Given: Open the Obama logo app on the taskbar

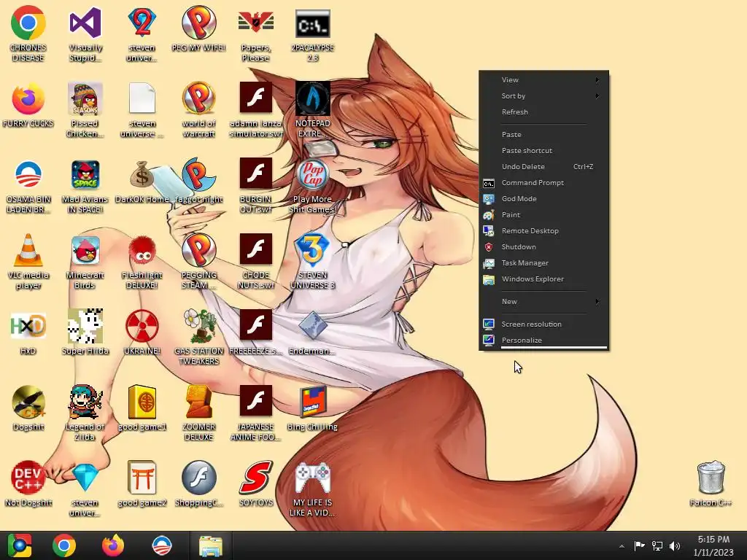Looking at the screenshot, I should [x=161, y=545].
